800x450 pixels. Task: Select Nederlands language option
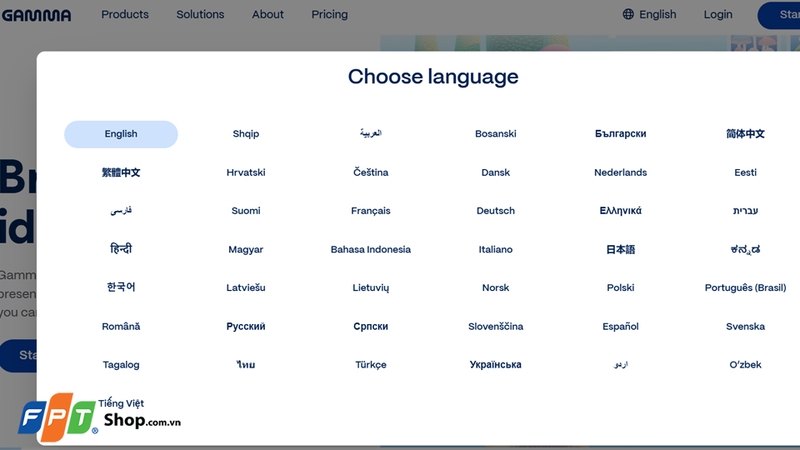click(x=620, y=173)
